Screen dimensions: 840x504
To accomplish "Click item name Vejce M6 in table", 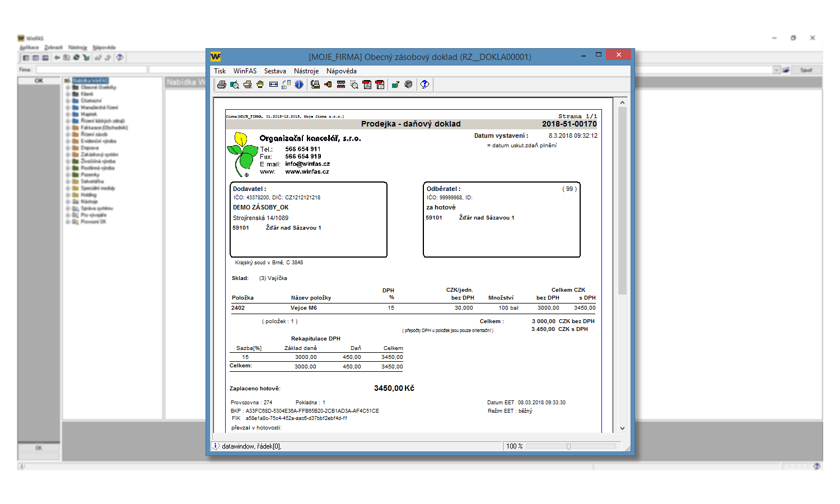I will pos(304,308).
